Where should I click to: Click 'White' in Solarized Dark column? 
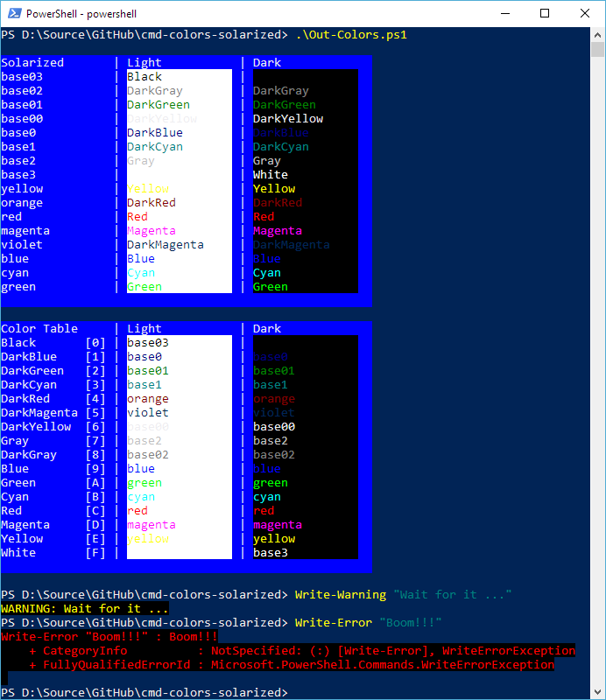tap(271, 174)
